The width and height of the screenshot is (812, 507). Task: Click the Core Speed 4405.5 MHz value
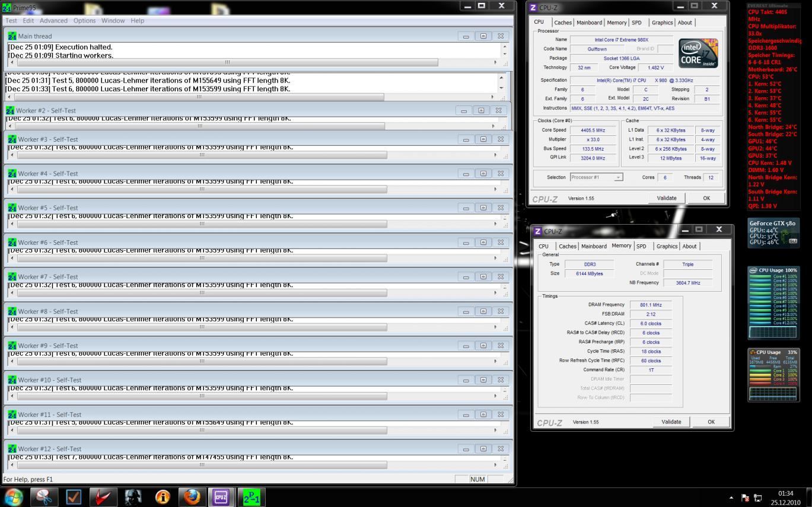click(593, 130)
